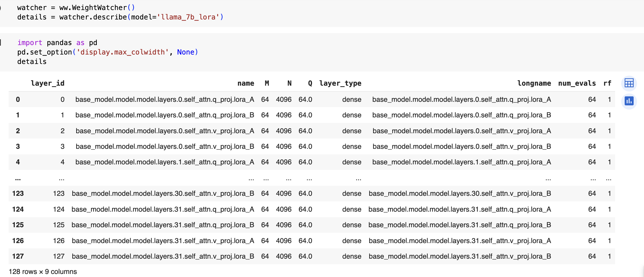
Task: Click the import pandas code line
Action: pos(57,43)
